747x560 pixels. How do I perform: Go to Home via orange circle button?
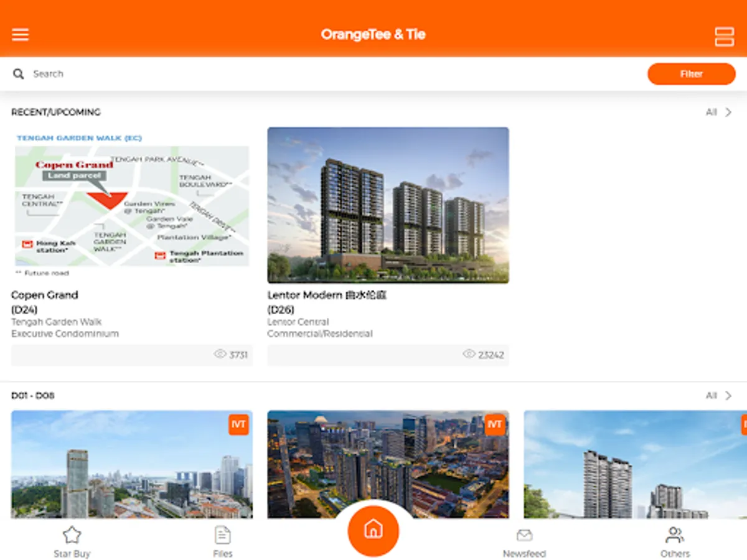(373, 531)
